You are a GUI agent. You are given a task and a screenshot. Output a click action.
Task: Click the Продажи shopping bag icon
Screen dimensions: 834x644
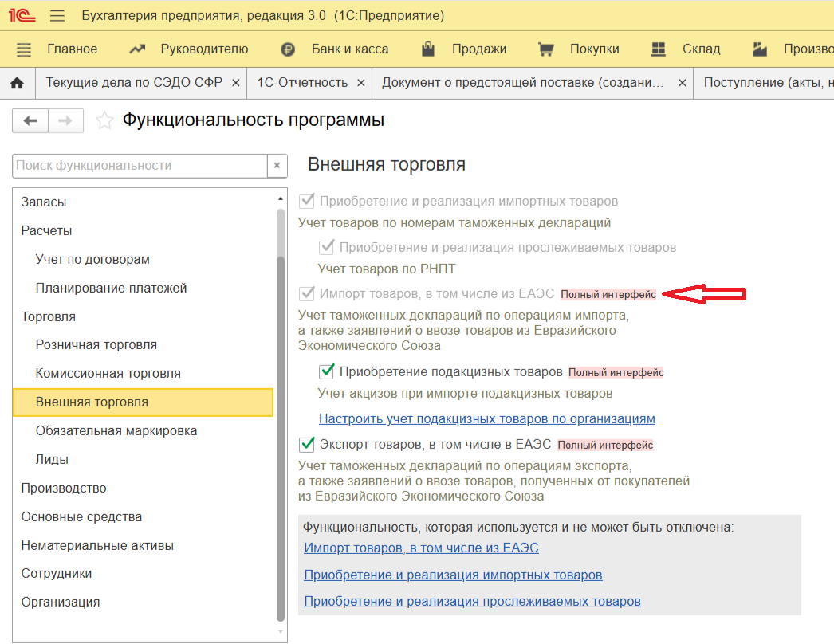[x=428, y=49]
